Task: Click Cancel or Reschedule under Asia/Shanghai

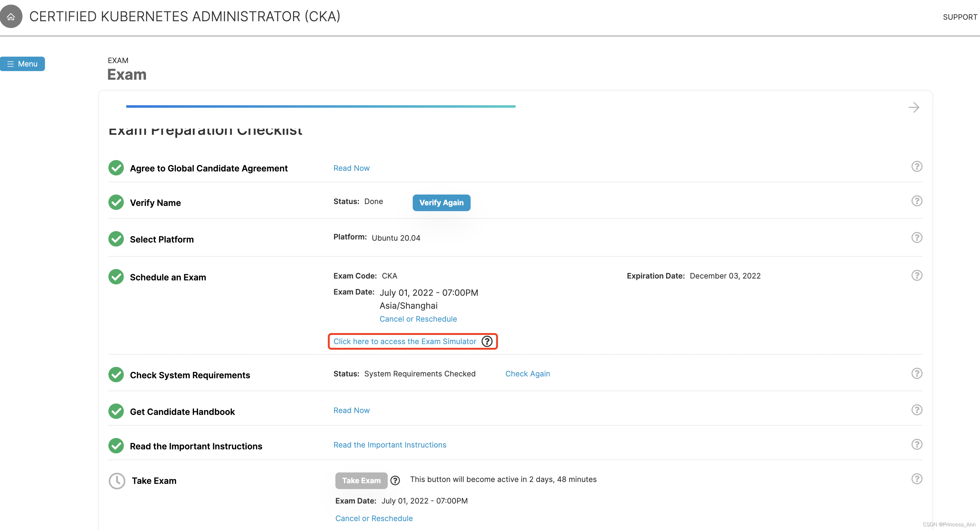Action: (418, 319)
